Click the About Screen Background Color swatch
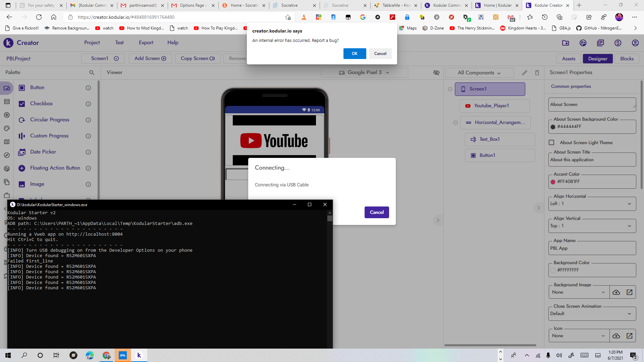Viewport: 644px width, 362px height. point(553,127)
